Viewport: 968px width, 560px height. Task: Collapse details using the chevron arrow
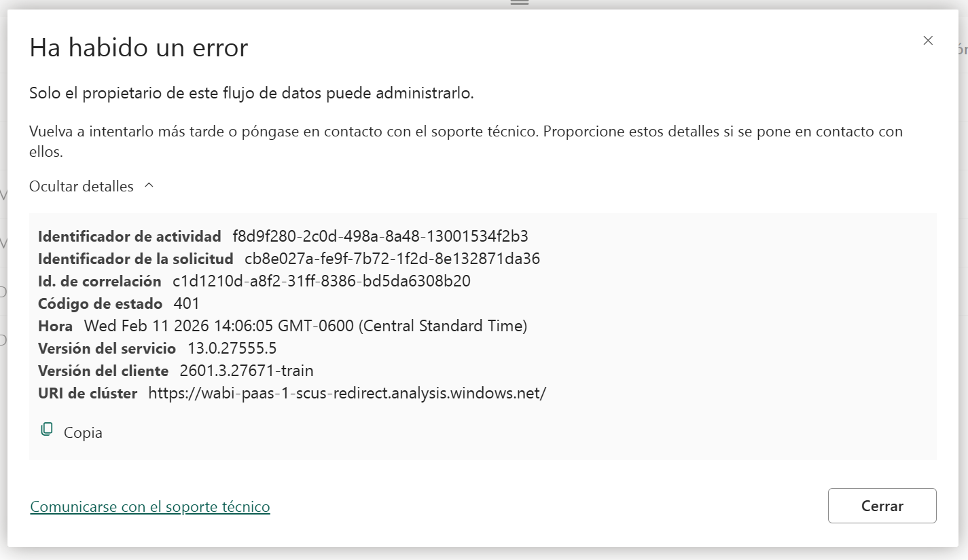(149, 185)
